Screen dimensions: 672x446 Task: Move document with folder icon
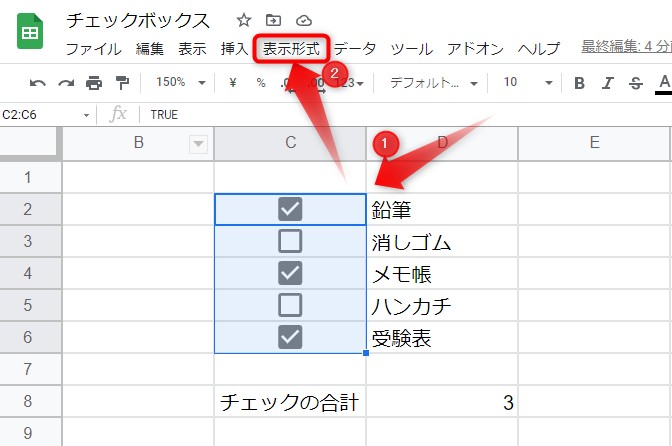coord(273,20)
